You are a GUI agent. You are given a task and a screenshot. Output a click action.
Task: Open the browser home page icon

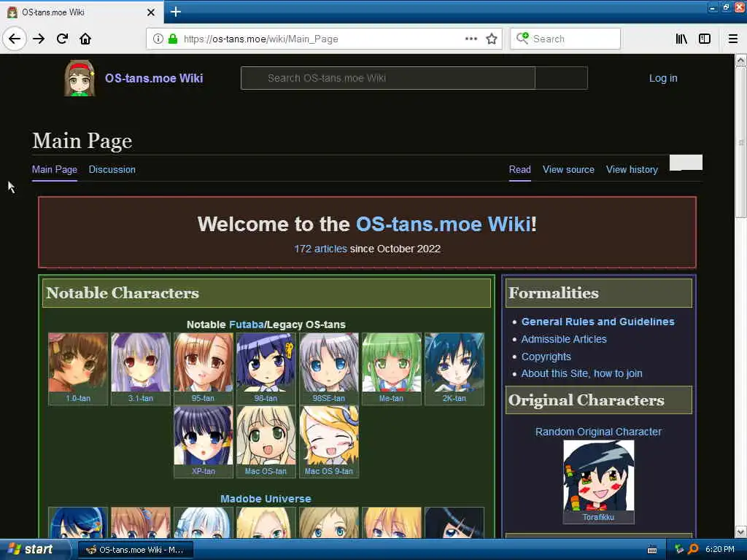(x=85, y=39)
